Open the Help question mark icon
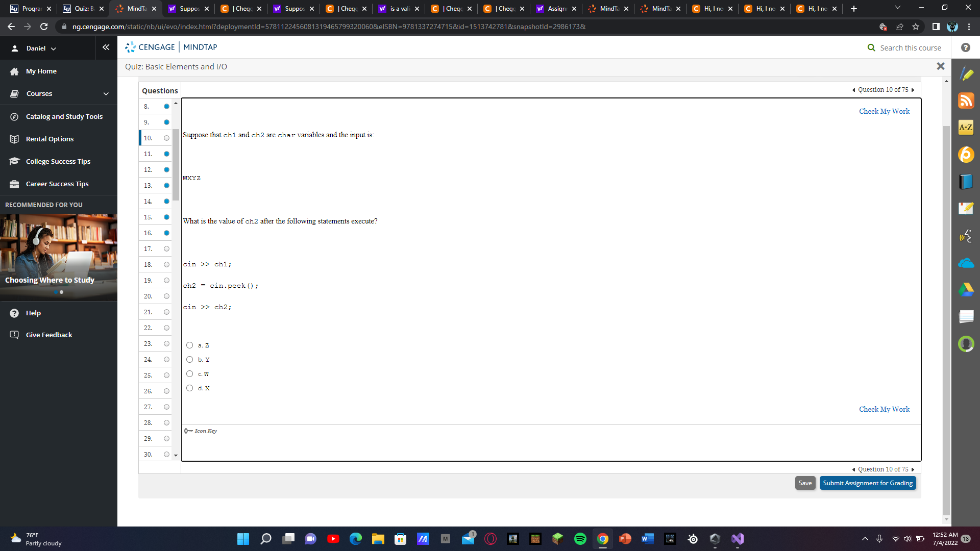 tap(966, 47)
